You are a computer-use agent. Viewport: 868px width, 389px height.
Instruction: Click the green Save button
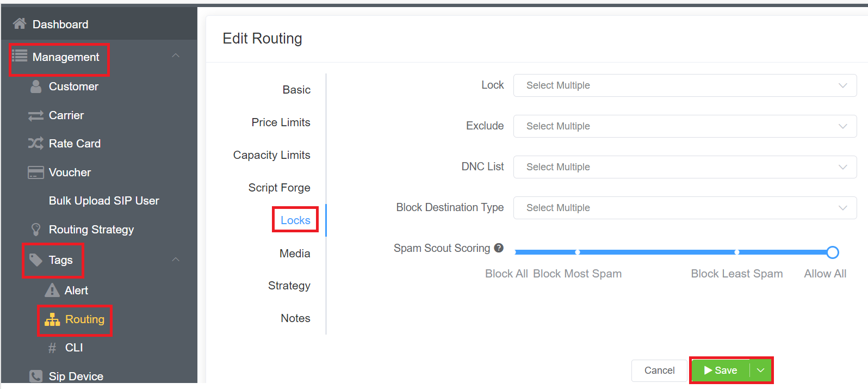point(721,371)
